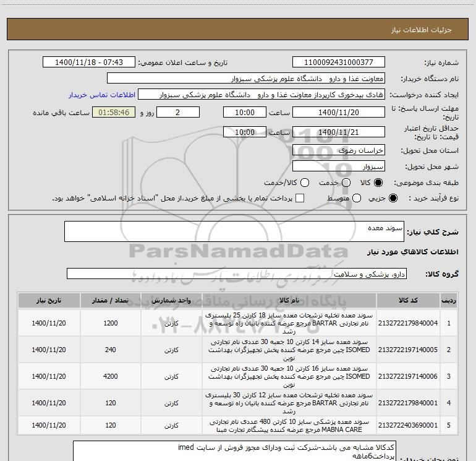Image resolution: width=476 pixels, height=461 pixels.
Task: Select product code 213272197140005
Action: click(x=408, y=350)
